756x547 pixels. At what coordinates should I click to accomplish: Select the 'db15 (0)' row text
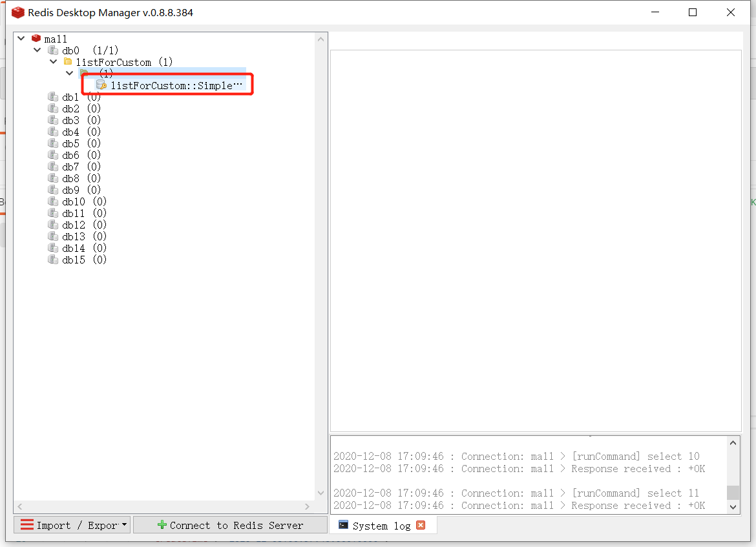(x=85, y=260)
